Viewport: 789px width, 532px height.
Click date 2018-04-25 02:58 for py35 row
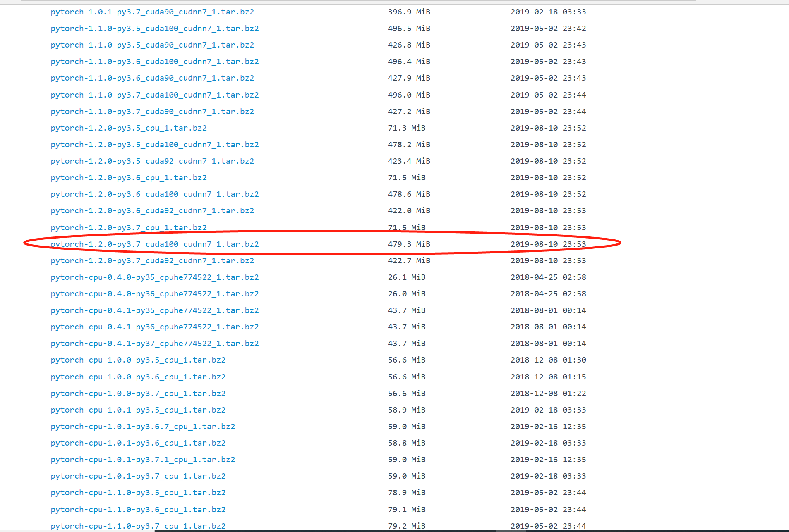pyautogui.click(x=548, y=277)
